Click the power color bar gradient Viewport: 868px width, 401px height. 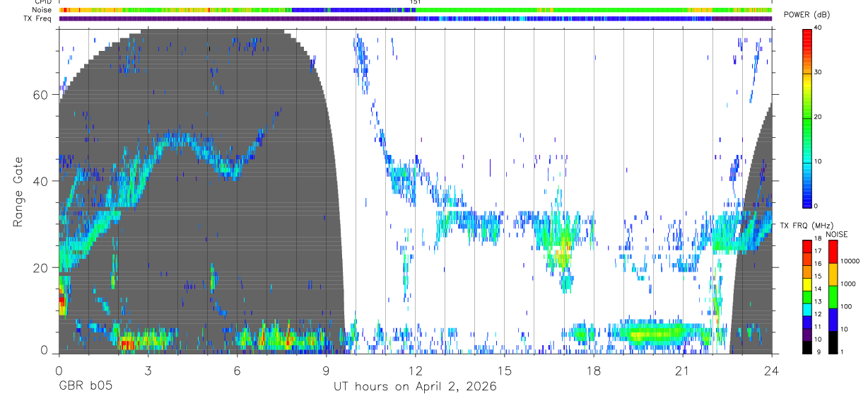pyautogui.click(x=807, y=117)
